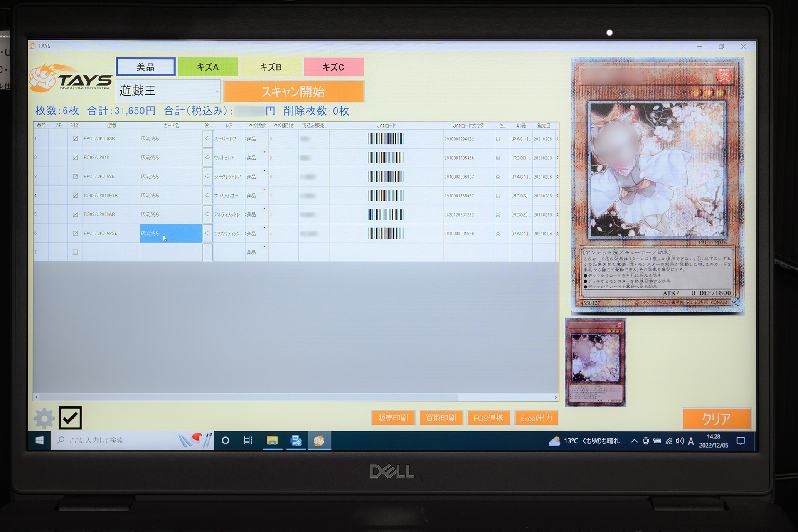Open the Windows Start menu

click(x=39, y=441)
